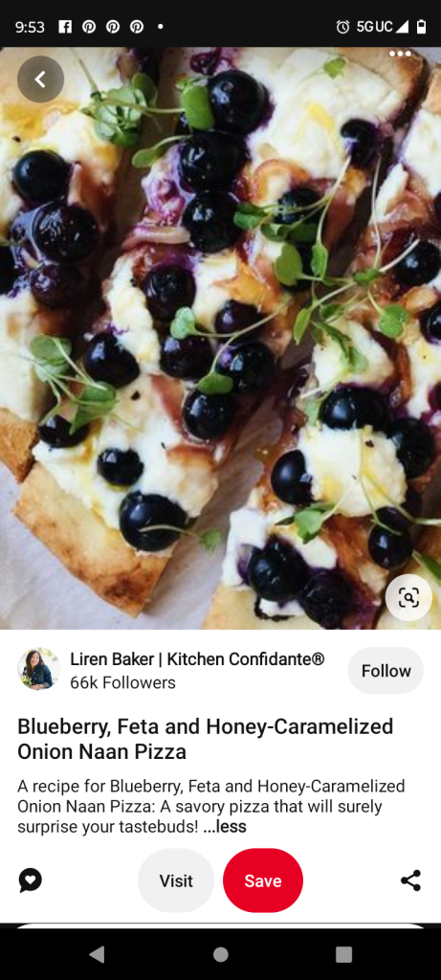441x980 pixels.
Task: Tap the Android recent apps button
Action: point(343,954)
